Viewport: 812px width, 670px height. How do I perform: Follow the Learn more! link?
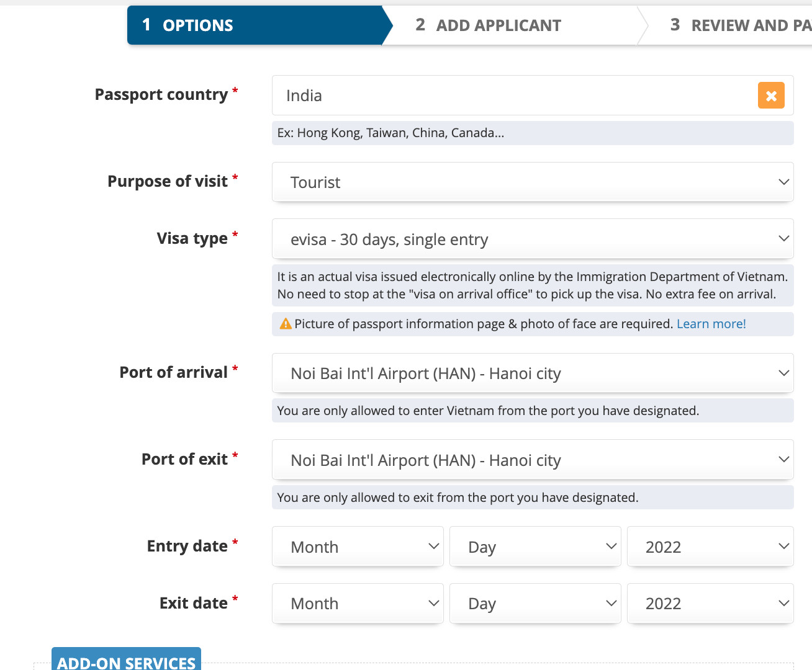click(x=711, y=324)
